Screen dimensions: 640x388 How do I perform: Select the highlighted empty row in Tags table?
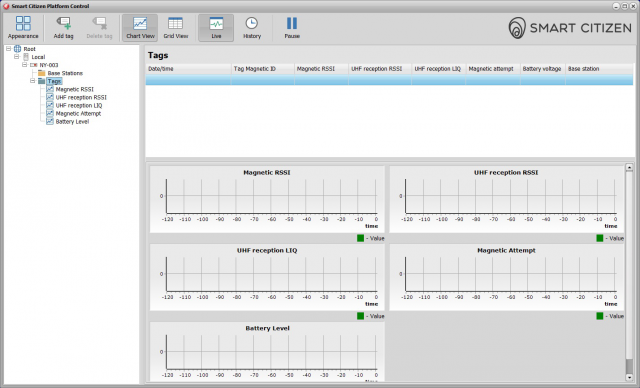(x=389, y=80)
